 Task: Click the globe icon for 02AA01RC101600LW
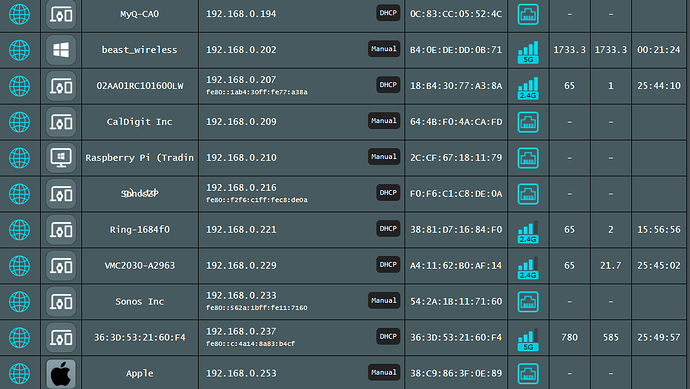click(19, 86)
